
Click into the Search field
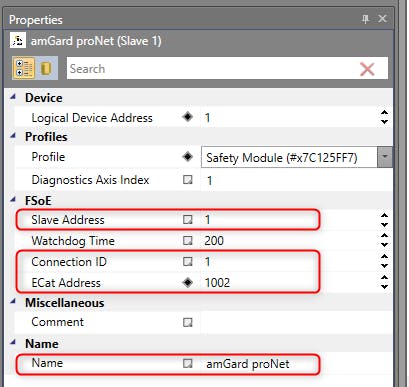210,68
